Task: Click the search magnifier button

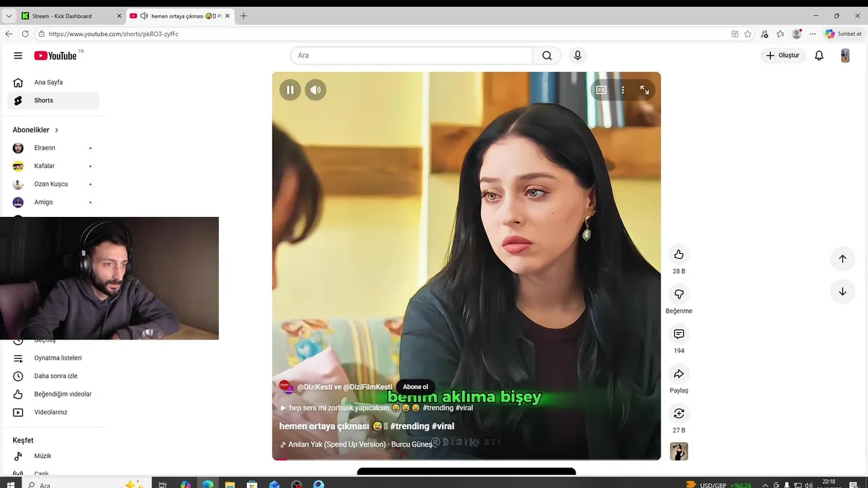Action: (547, 56)
